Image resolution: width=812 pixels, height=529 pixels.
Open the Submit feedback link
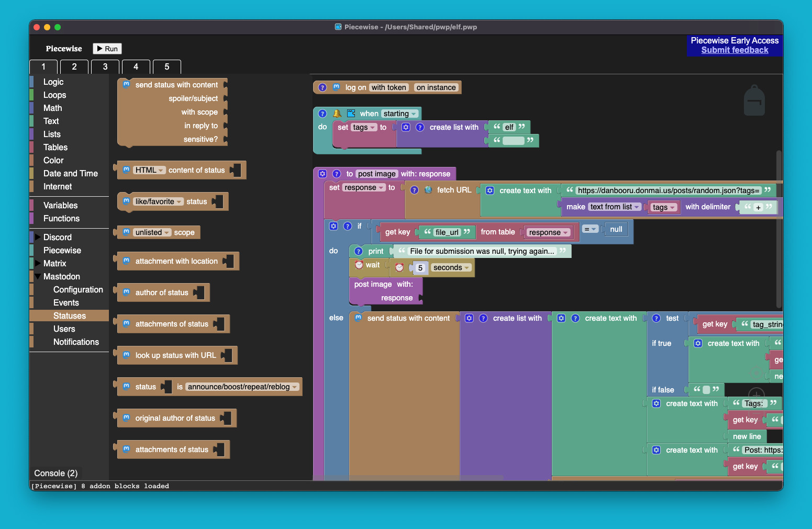(x=735, y=50)
